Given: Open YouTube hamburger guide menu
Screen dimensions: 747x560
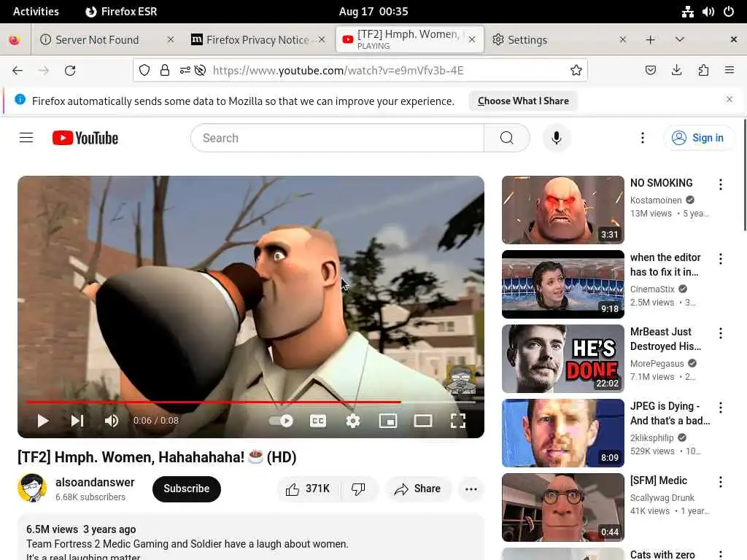Looking at the screenshot, I should (x=26, y=138).
